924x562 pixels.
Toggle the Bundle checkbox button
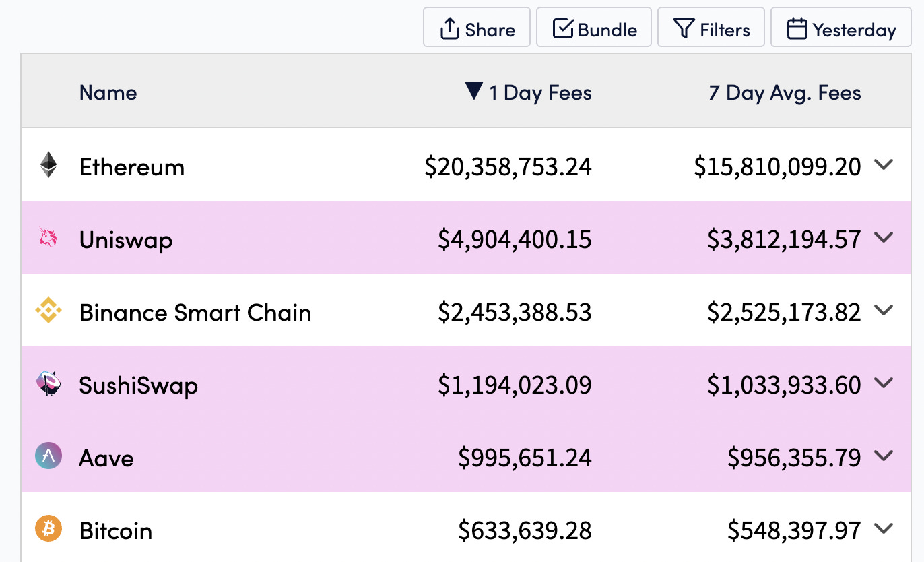tap(594, 28)
